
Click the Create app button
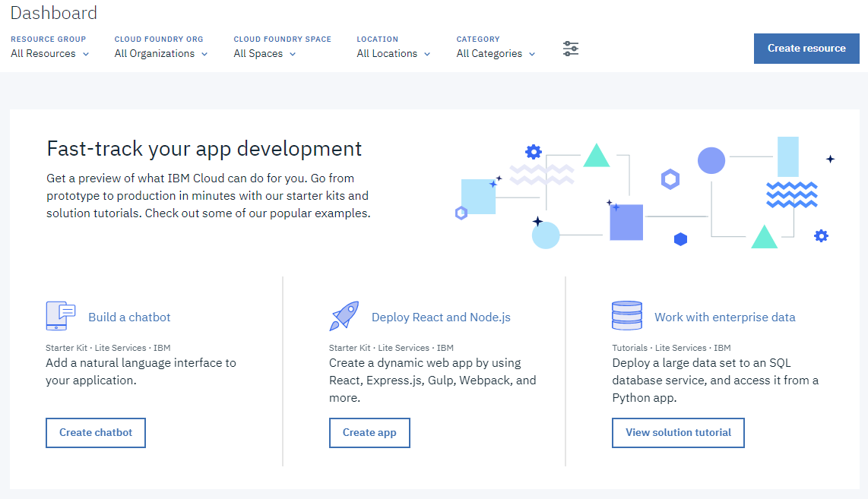click(x=369, y=432)
